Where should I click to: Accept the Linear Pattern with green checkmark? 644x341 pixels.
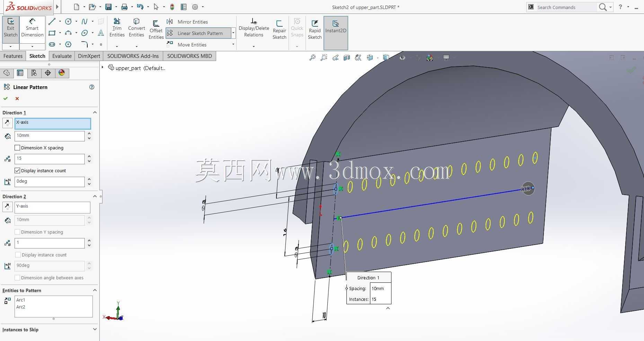pyautogui.click(x=6, y=99)
